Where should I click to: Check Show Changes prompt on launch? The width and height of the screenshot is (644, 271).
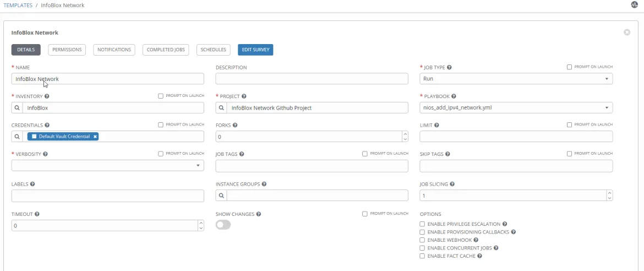click(x=365, y=213)
